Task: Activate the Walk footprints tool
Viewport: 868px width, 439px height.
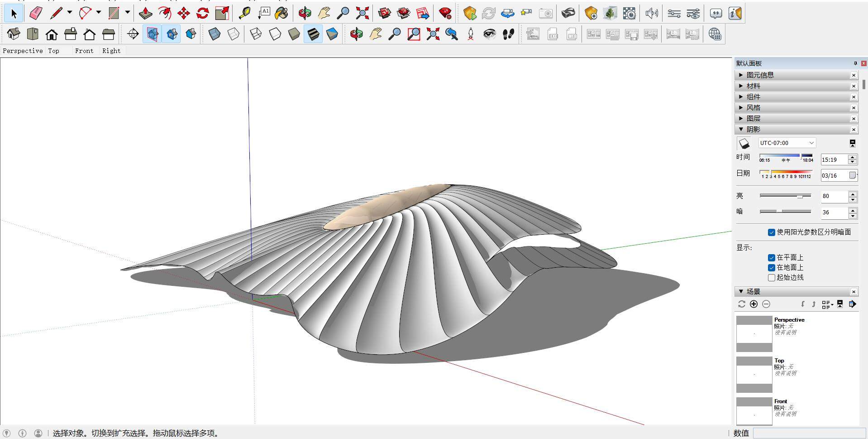Action: [509, 34]
